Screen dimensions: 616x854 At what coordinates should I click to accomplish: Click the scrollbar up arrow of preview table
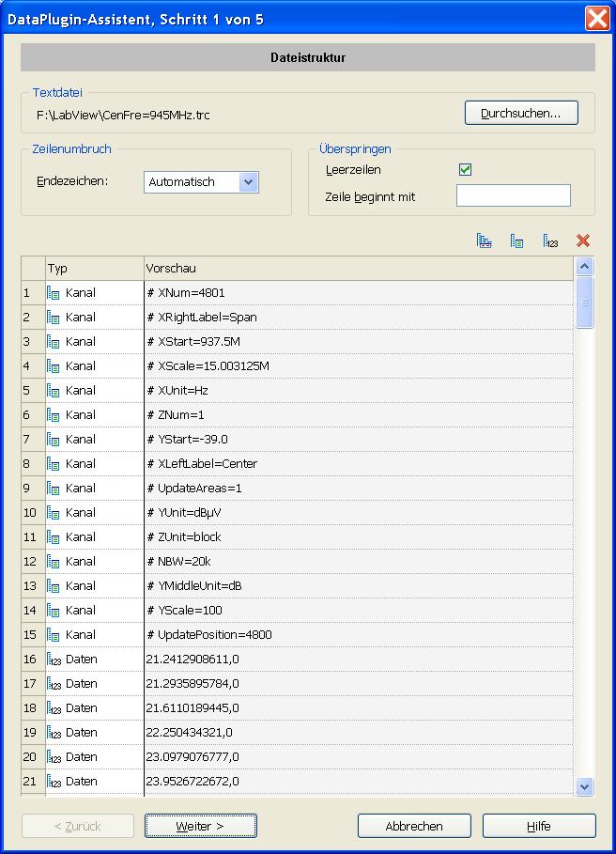pos(584,266)
